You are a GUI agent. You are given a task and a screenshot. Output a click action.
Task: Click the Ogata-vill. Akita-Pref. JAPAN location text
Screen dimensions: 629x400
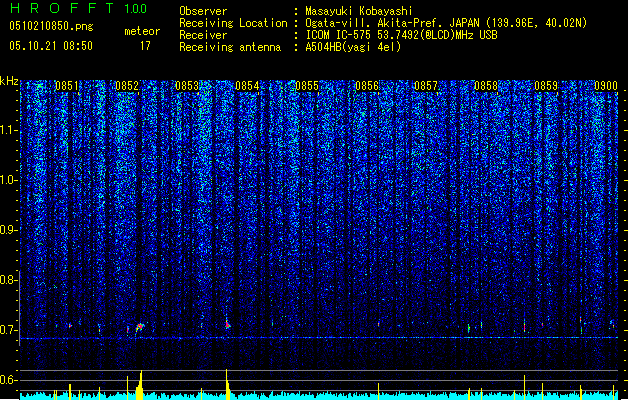coord(446,23)
